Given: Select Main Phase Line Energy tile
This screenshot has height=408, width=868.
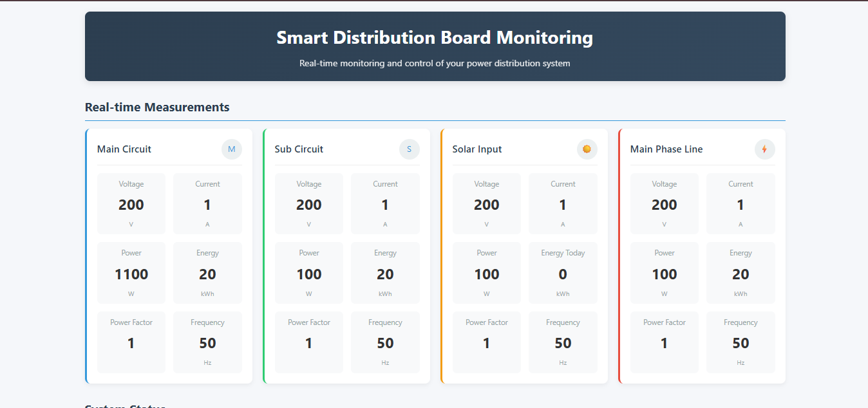Looking at the screenshot, I should (x=741, y=273).
